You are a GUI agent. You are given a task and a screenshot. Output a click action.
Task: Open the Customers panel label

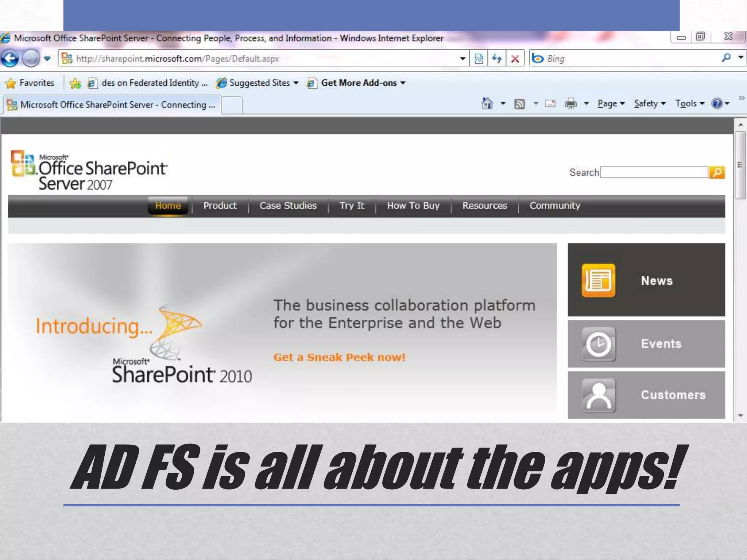(x=673, y=395)
